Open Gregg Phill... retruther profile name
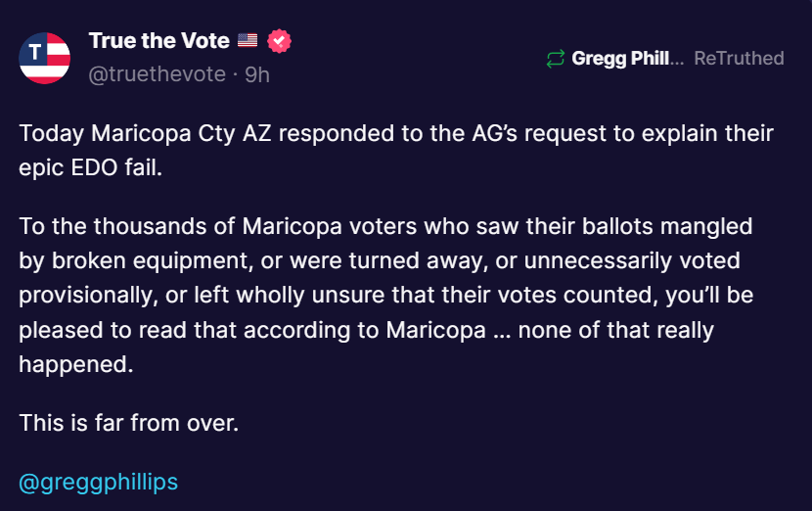The width and height of the screenshot is (812, 511). click(628, 59)
